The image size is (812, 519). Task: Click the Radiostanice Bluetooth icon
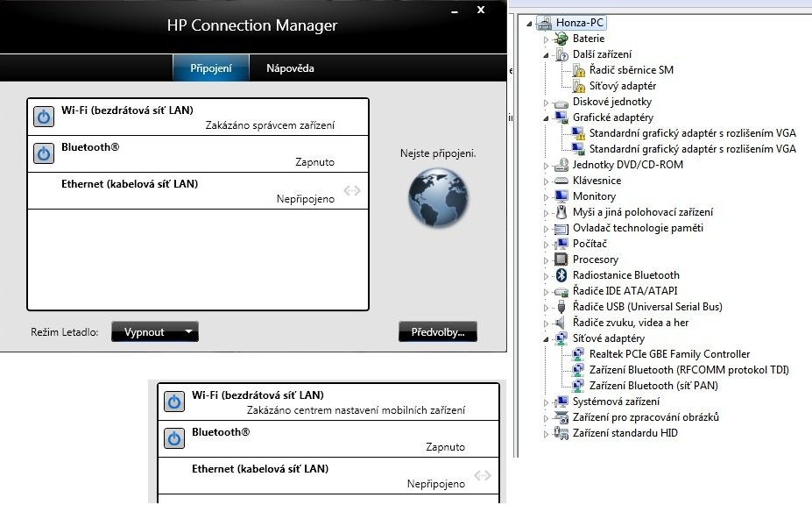[x=561, y=275]
